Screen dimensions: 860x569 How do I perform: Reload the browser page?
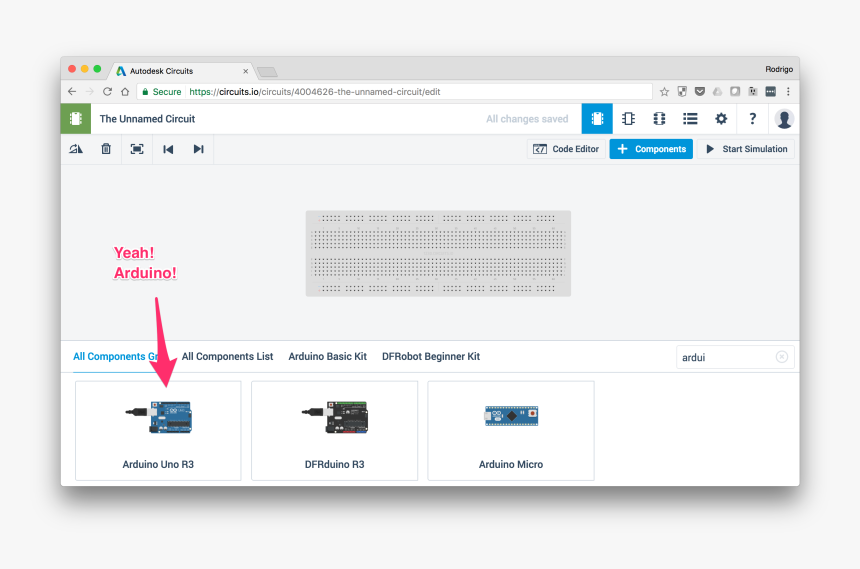point(107,92)
